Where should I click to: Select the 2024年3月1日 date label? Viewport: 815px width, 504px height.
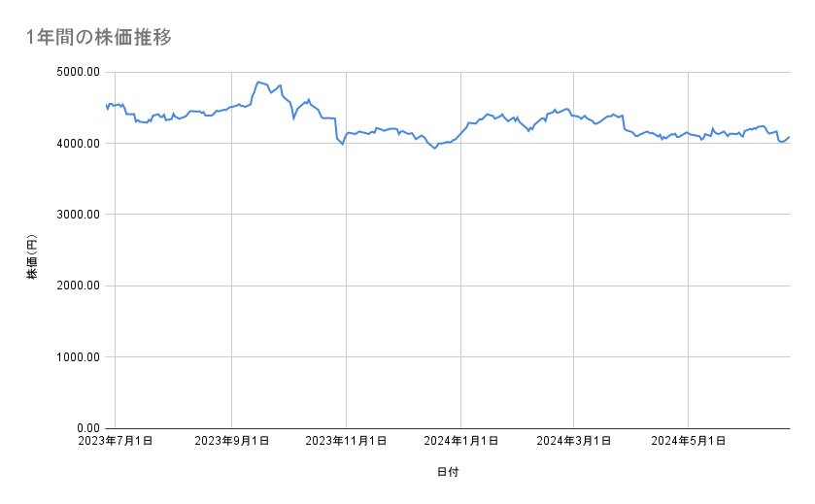(x=574, y=442)
